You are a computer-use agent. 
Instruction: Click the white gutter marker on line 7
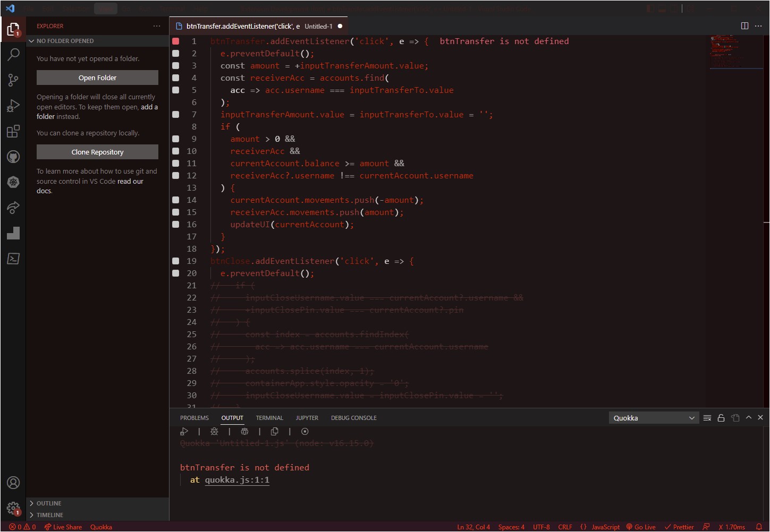tap(176, 114)
